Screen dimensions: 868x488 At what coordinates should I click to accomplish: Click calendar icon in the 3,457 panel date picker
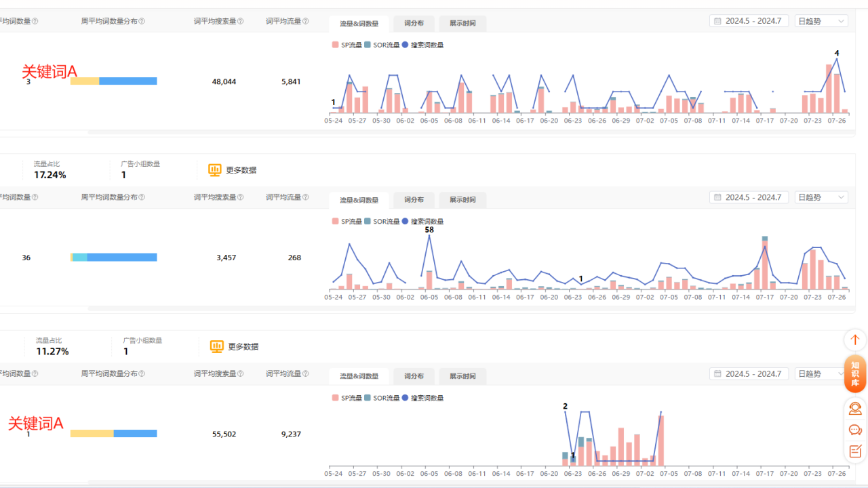[717, 197]
